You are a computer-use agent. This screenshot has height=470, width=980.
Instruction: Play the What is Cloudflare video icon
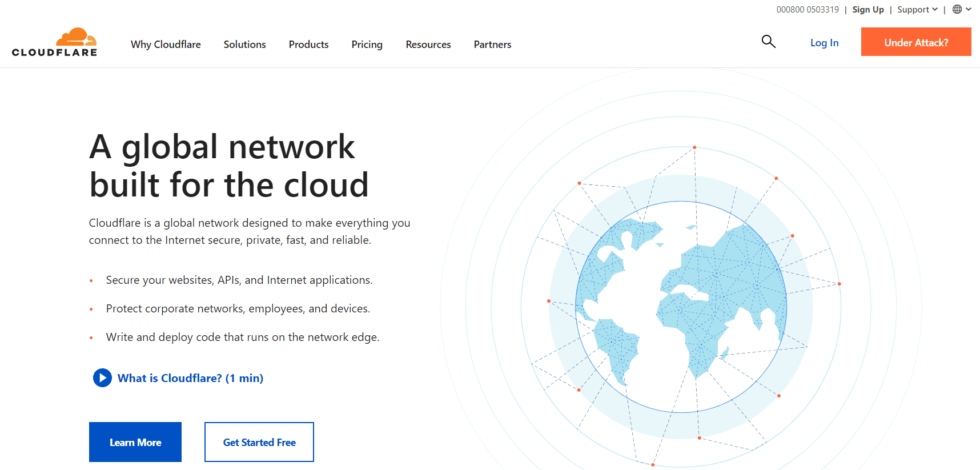102,377
